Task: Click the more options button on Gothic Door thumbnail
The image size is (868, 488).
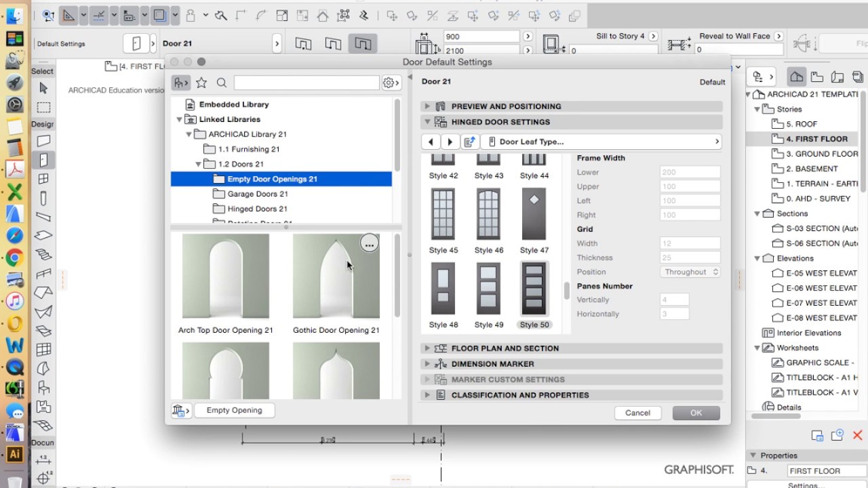Action: pos(369,243)
